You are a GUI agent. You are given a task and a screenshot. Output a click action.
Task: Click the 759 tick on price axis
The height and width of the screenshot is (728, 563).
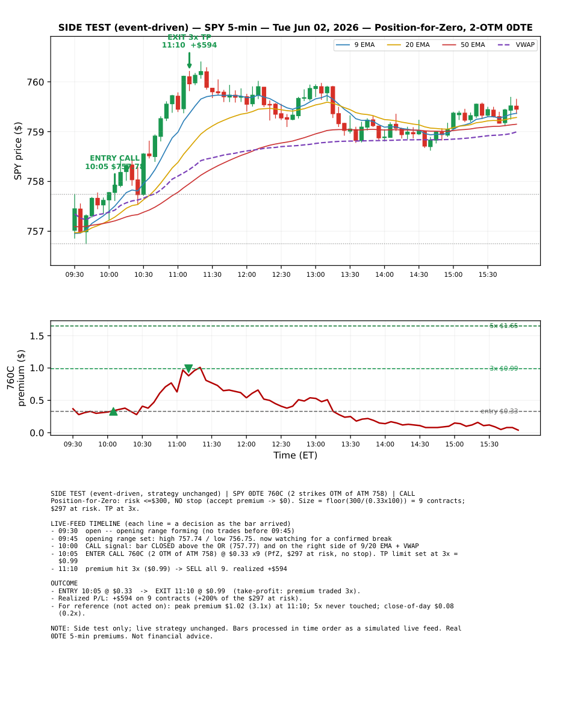tap(36, 132)
